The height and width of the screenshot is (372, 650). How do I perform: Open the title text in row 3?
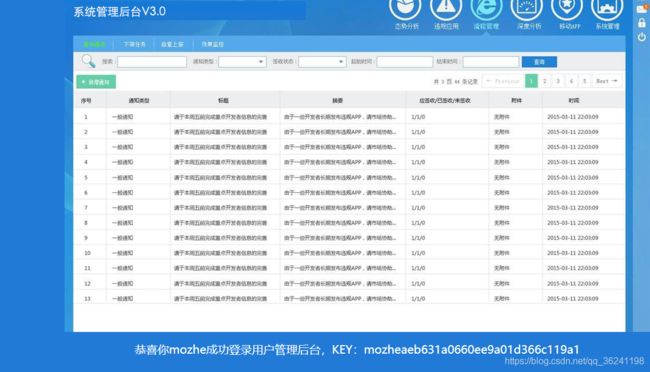(x=221, y=147)
